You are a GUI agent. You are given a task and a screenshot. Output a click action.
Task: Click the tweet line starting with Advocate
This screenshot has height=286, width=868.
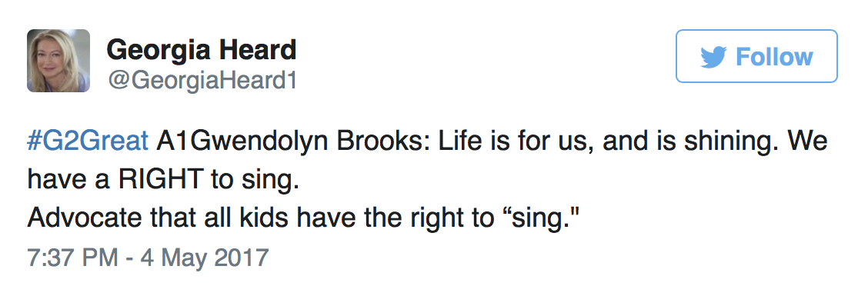303,218
